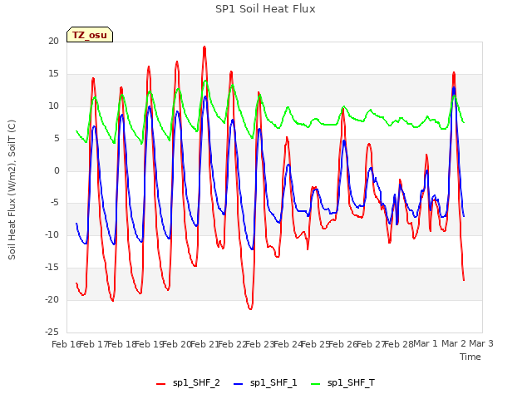Toggle the sp1_SHF_2 legend entry
Screen dimensions: 532x399
(188, 382)
